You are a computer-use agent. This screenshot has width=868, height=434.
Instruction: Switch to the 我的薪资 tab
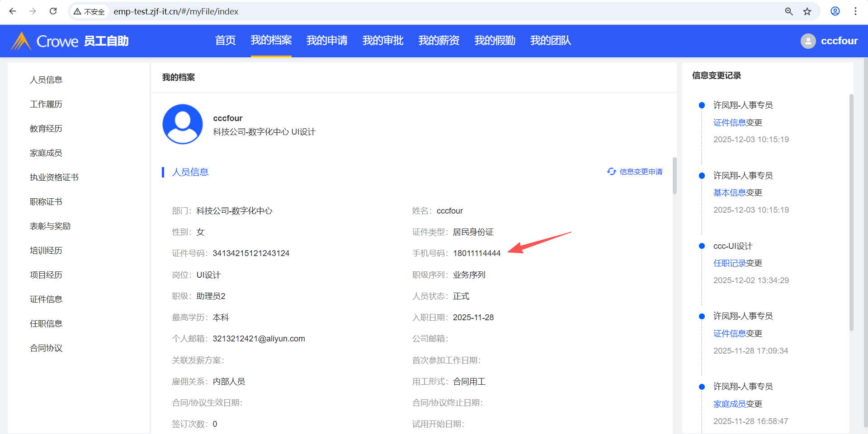point(439,41)
